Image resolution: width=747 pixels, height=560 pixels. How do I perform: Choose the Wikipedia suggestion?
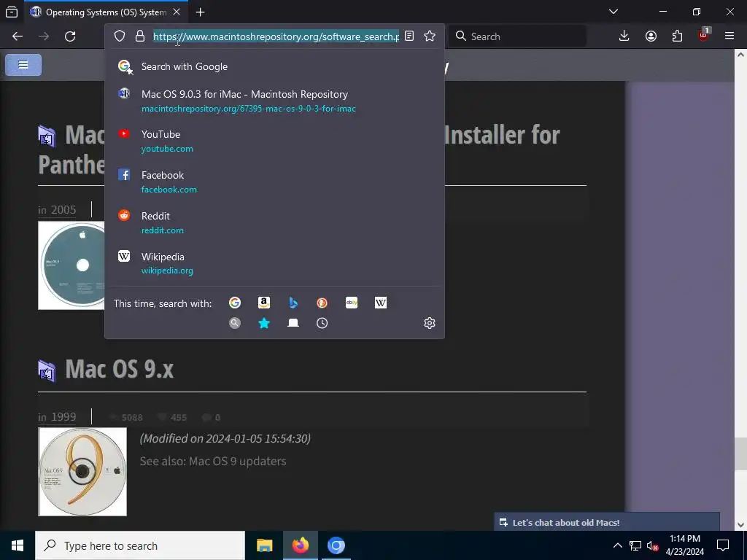(274, 263)
